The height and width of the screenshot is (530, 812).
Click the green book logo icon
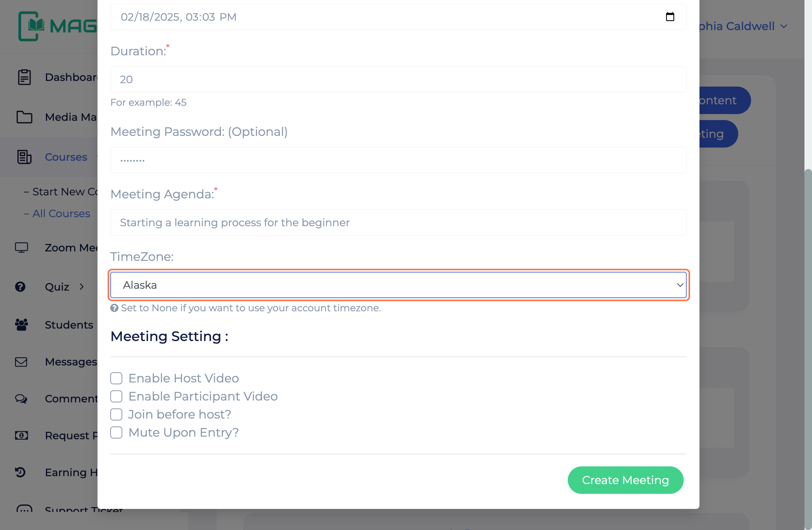coord(31,26)
